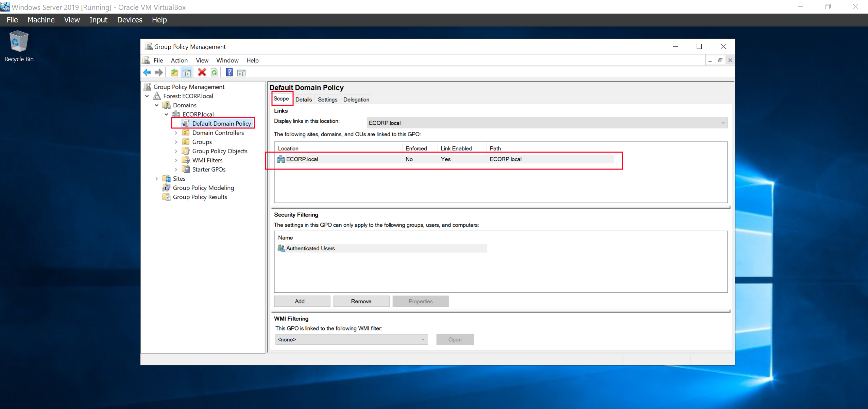
Task: Select the Group Policy Management root node
Action: point(189,87)
